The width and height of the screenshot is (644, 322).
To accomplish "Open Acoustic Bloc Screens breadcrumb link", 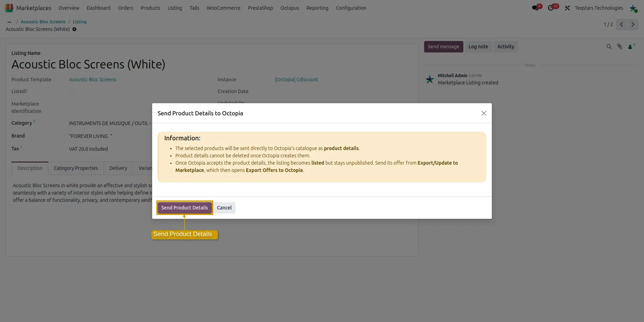I will tap(43, 22).
